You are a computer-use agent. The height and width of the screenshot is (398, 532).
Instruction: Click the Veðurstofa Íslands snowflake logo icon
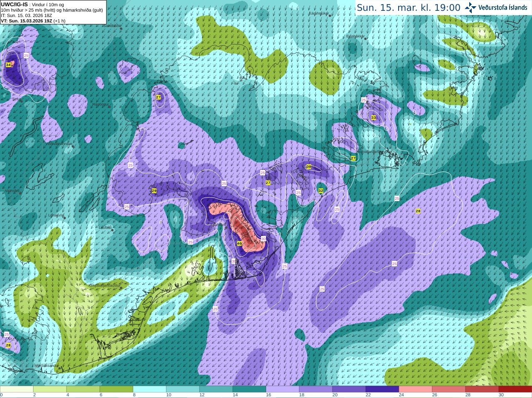(x=470, y=7)
